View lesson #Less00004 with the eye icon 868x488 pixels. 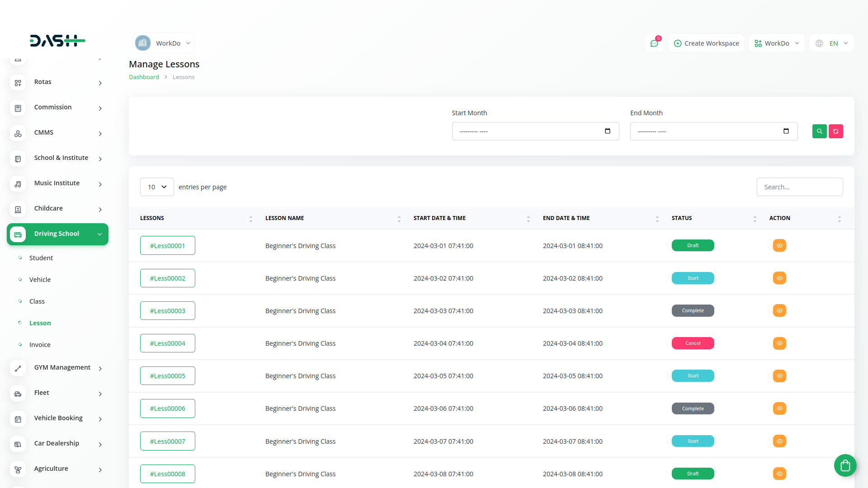(x=779, y=343)
